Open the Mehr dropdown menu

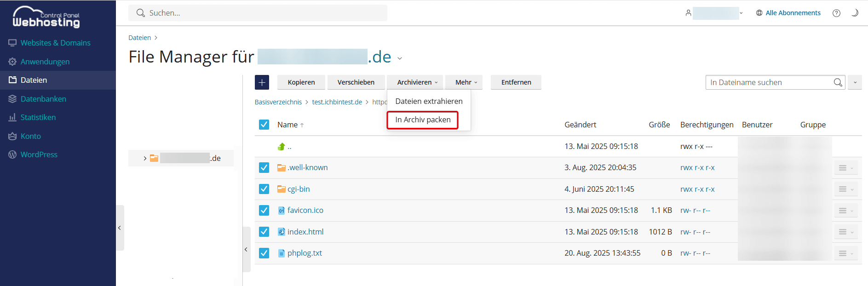466,82
